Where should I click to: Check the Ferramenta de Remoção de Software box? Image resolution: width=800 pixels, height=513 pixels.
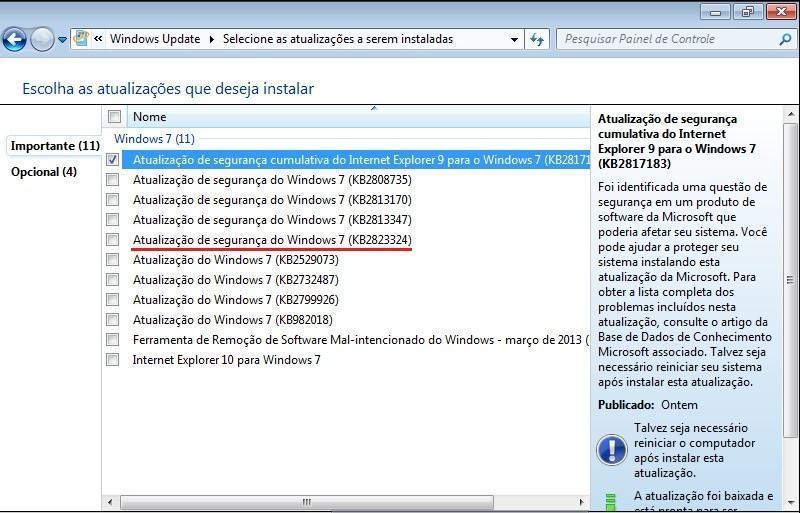click(112, 339)
